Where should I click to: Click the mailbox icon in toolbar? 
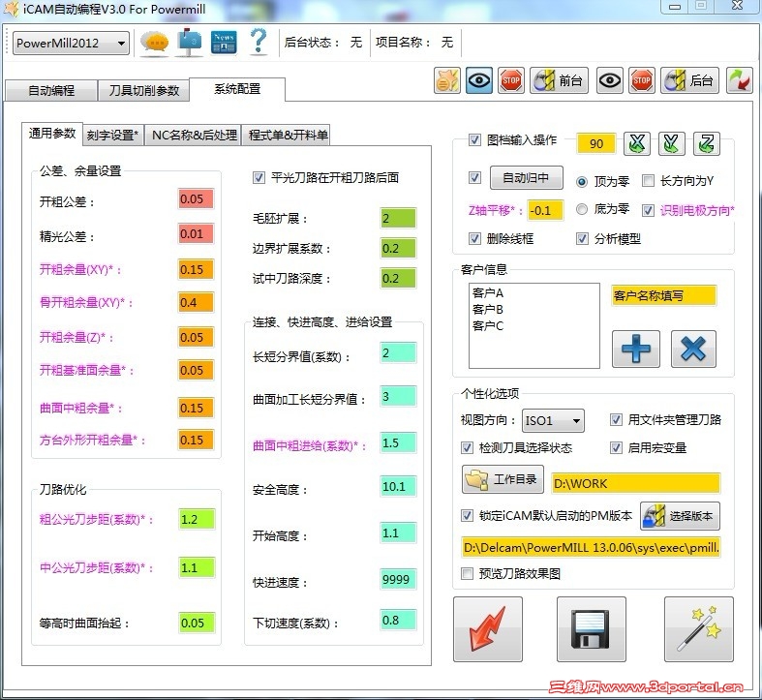(189, 43)
